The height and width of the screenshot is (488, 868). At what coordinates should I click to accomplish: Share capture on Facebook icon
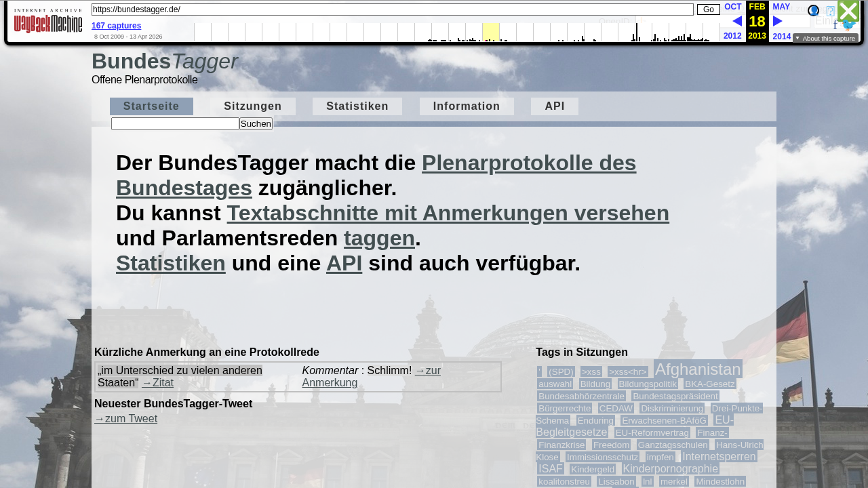point(835,26)
